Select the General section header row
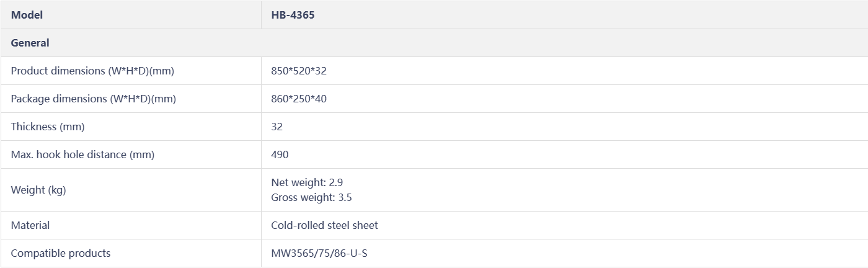This screenshot has width=868, height=268. (x=434, y=43)
